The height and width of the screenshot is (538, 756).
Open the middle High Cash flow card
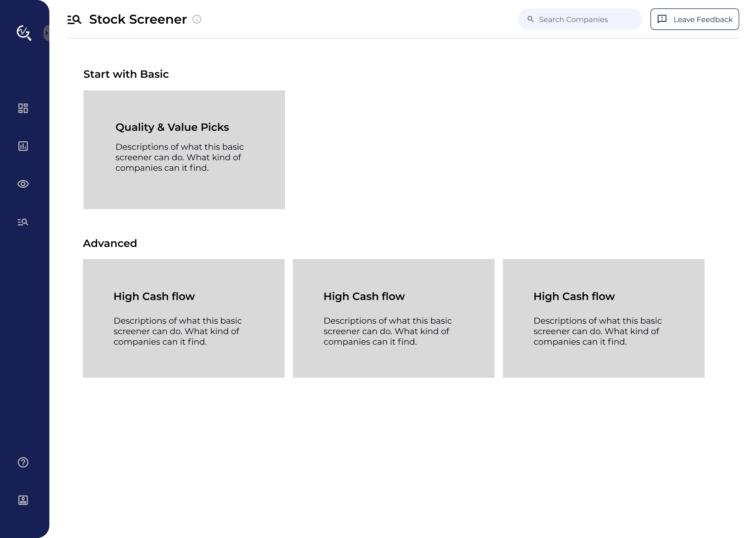coord(393,318)
